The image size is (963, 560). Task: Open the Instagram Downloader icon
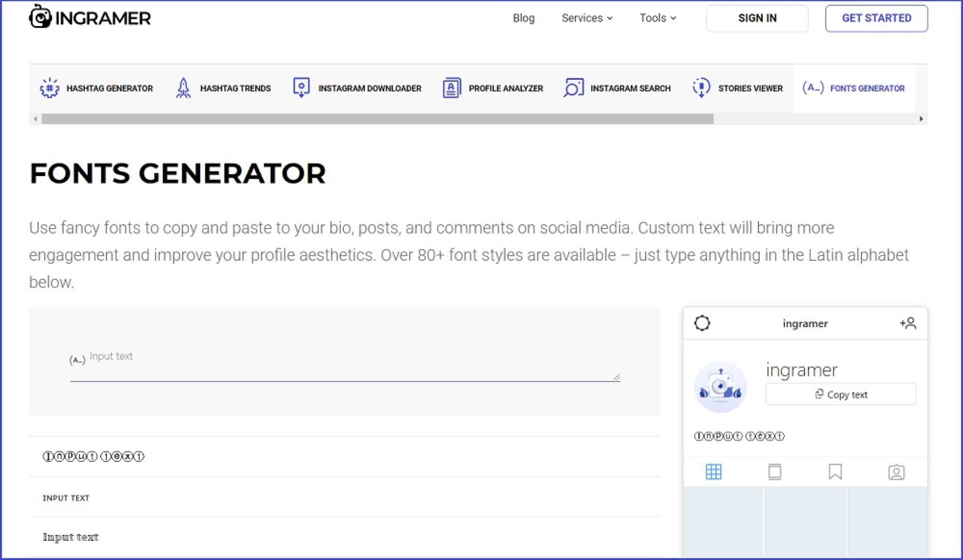click(x=301, y=88)
